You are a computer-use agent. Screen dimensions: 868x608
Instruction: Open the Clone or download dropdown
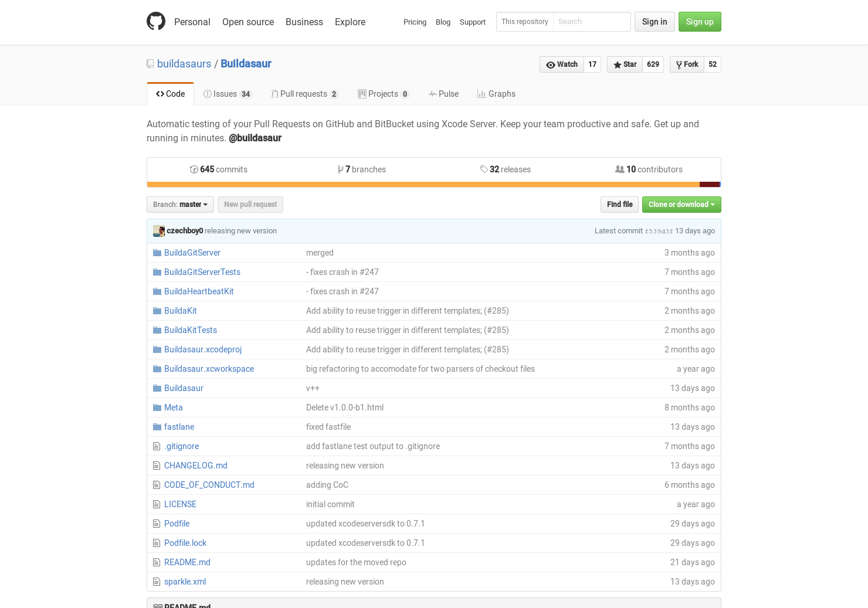(681, 205)
